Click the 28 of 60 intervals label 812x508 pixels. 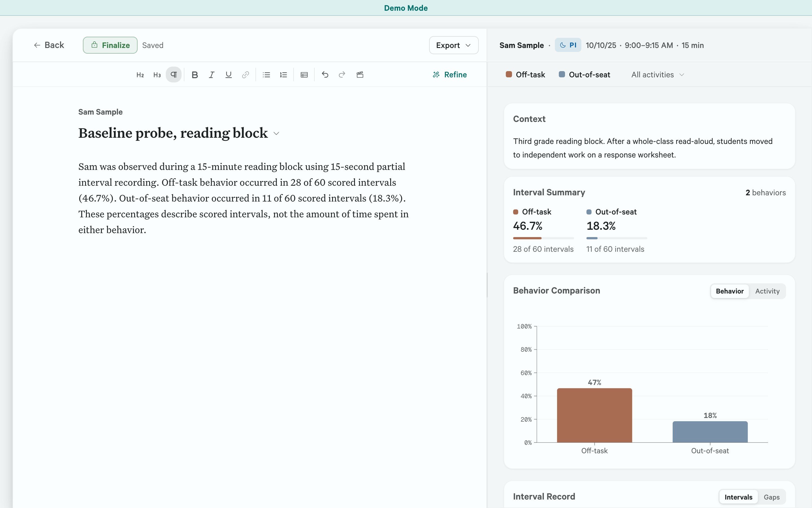tap(543, 249)
